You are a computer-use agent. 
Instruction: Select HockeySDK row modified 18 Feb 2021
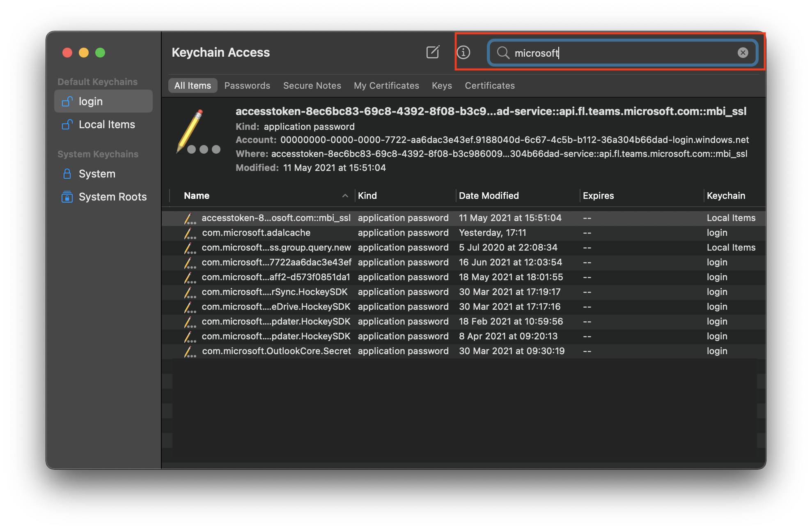point(463,321)
